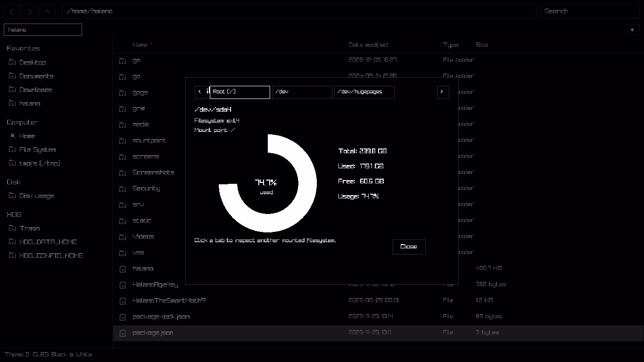644x362 pixels.
Task: Sort files by Name column header
Action: 142,45
